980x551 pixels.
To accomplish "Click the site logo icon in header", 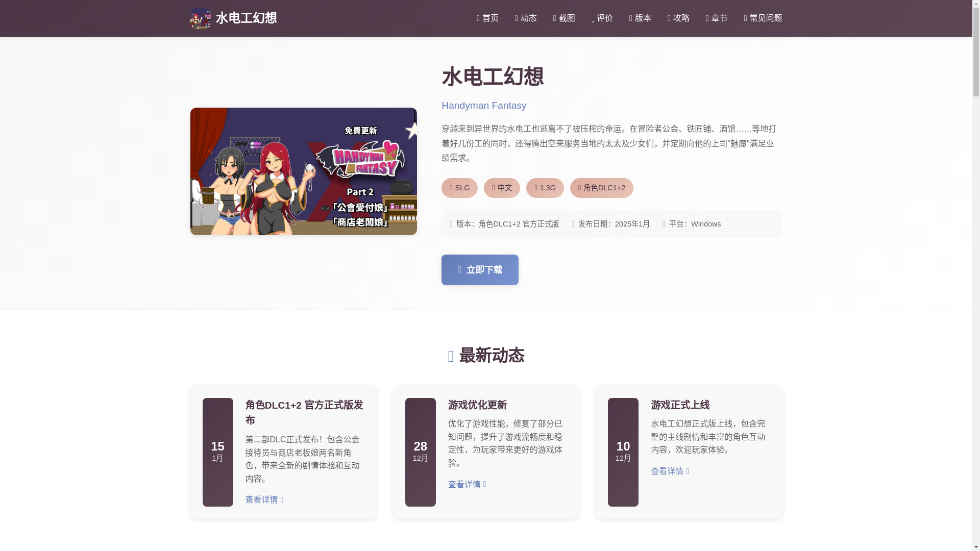I will 200,18.
